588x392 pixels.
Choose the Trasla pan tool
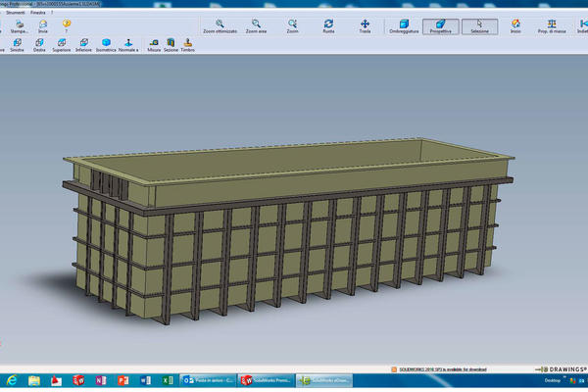365,25
